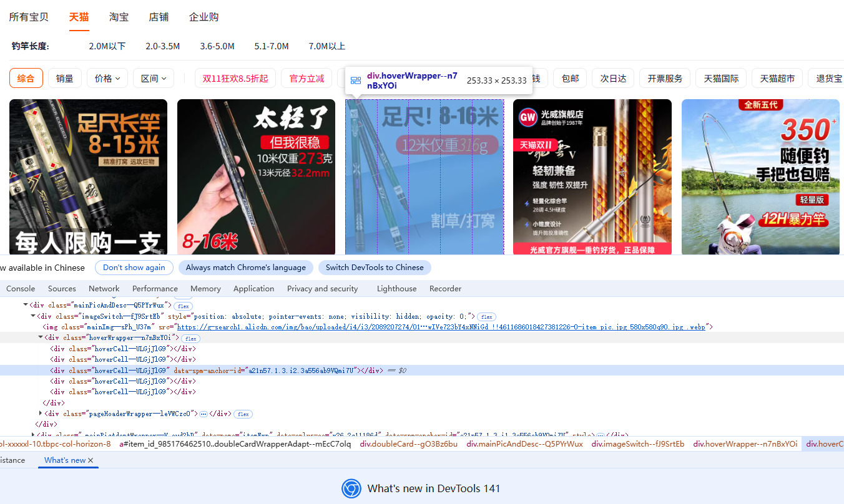Open the 价格 sort dropdown
The image size is (844, 504).
pyautogui.click(x=107, y=78)
